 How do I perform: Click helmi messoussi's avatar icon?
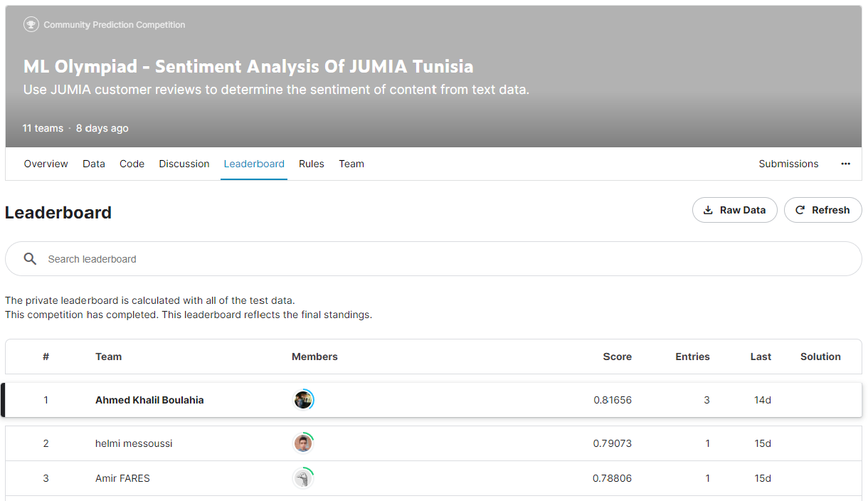pos(303,443)
